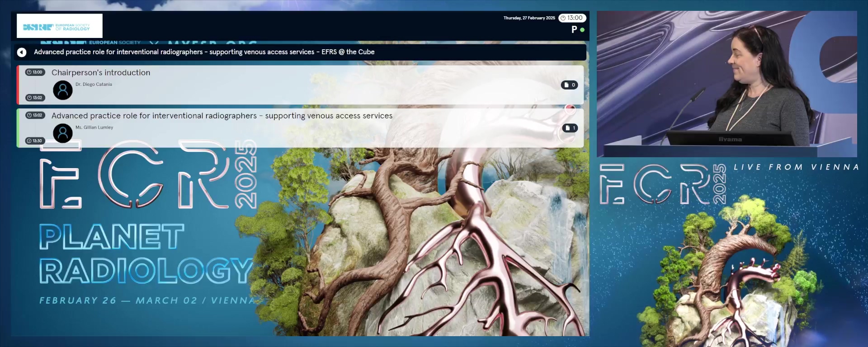This screenshot has height=347, width=868.
Task: Click Ms. Gillian Lumley's avatar icon
Action: 63,133
